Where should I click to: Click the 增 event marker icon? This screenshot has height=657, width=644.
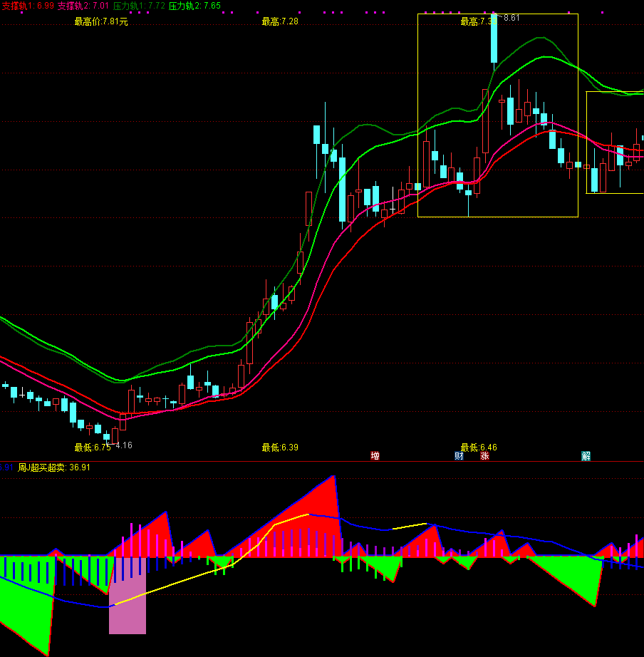(375, 456)
